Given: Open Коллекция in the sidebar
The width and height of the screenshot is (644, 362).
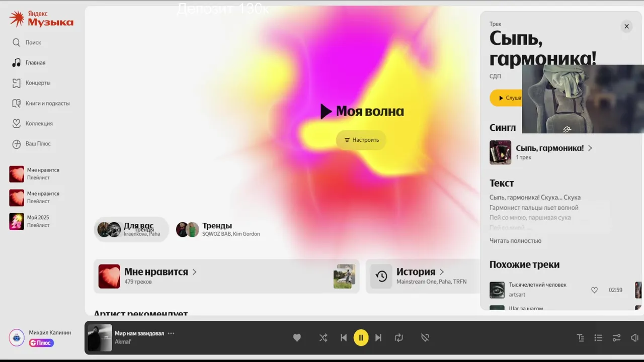Looking at the screenshot, I should [x=39, y=123].
